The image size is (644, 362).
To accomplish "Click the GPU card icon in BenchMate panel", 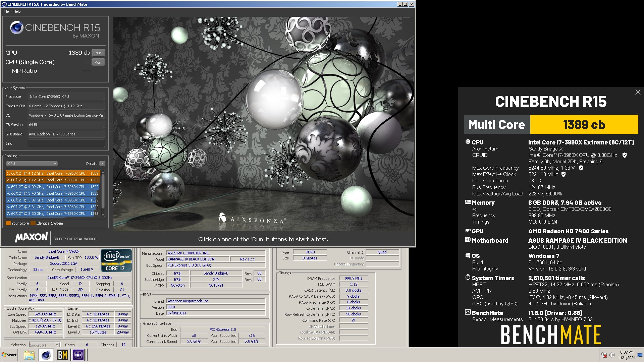I will (x=468, y=231).
